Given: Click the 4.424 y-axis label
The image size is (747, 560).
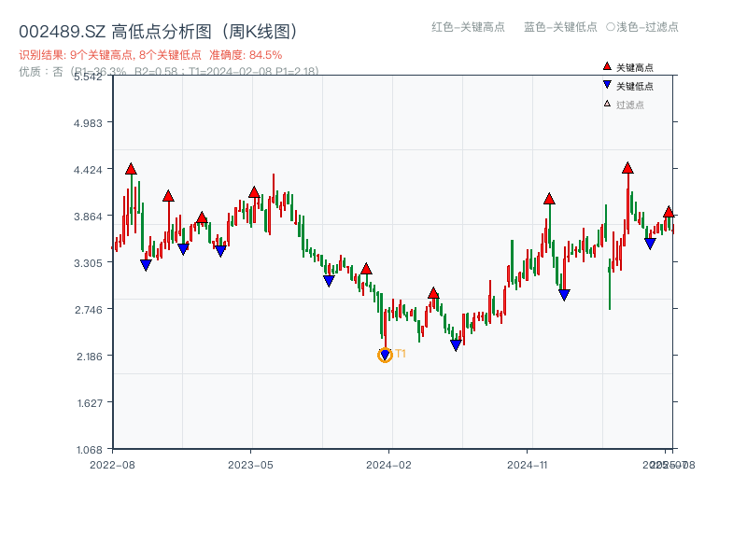Looking at the screenshot, I should 88,170.
